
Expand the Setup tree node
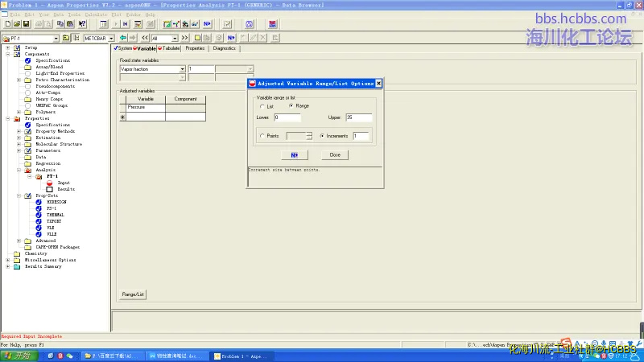(8, 47)
